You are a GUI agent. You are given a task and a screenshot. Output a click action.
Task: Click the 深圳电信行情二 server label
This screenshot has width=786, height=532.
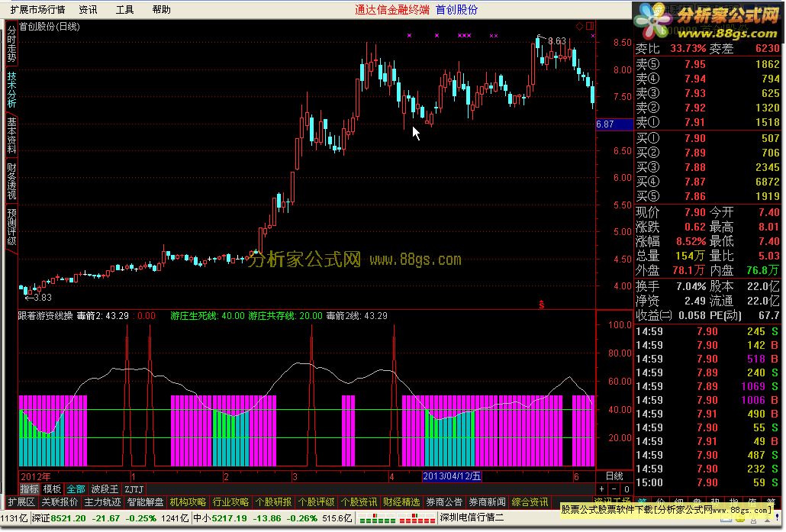pos(472,518)
